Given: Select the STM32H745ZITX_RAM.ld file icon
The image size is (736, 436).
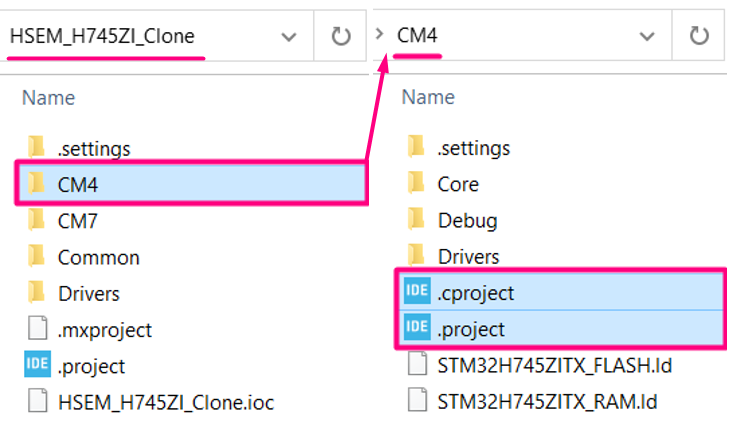Looking at the screenshot, I should 416,401.
